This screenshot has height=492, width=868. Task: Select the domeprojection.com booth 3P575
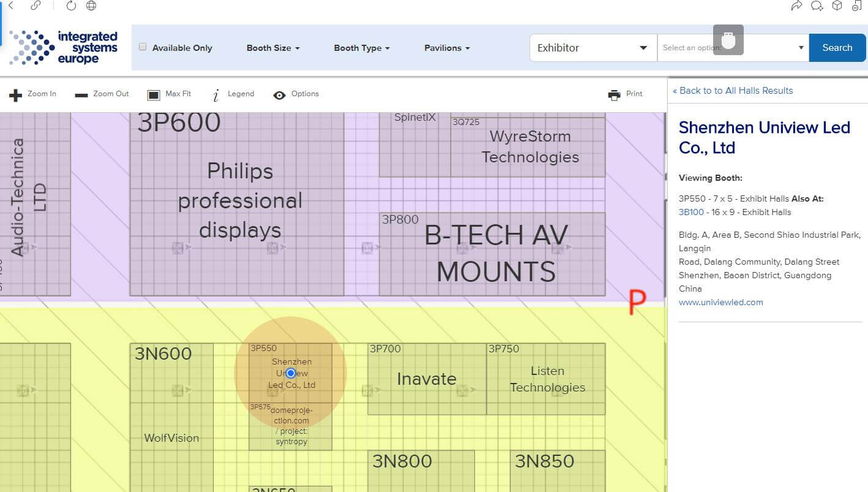tap(291, 426)
